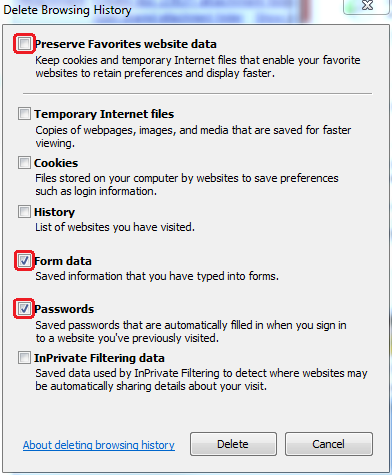
Task: Click the Delete button
Action: [x=233, y=444]
